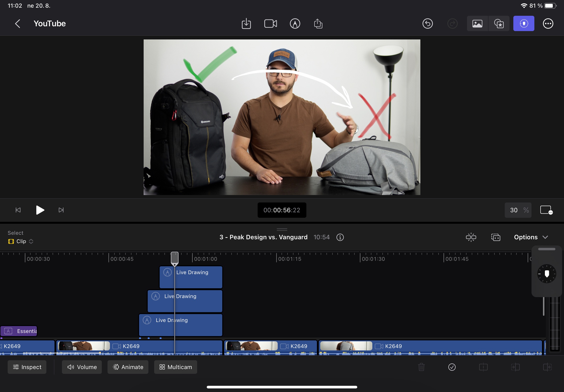
Task: Change the Select Clip mode picker
Action: 21,241
